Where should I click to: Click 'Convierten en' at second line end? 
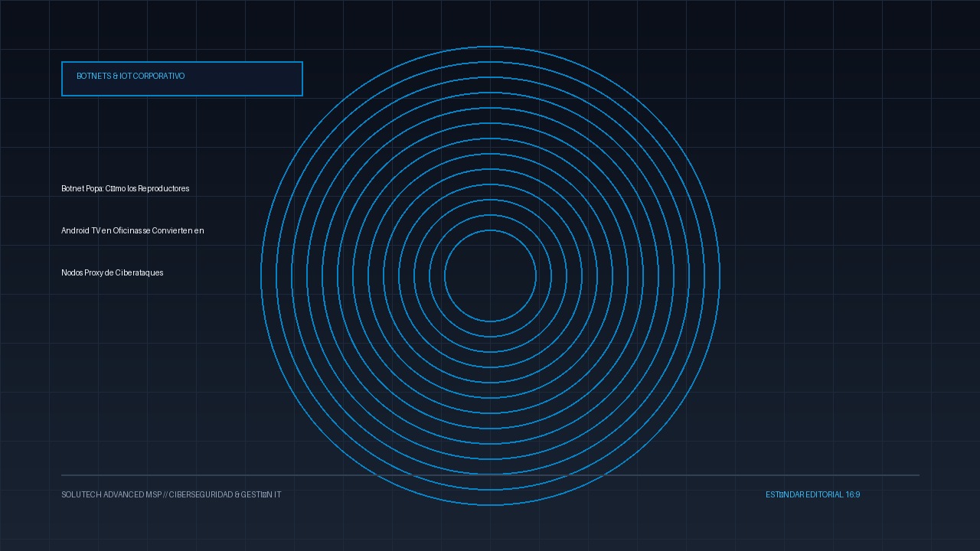[178, 230]
